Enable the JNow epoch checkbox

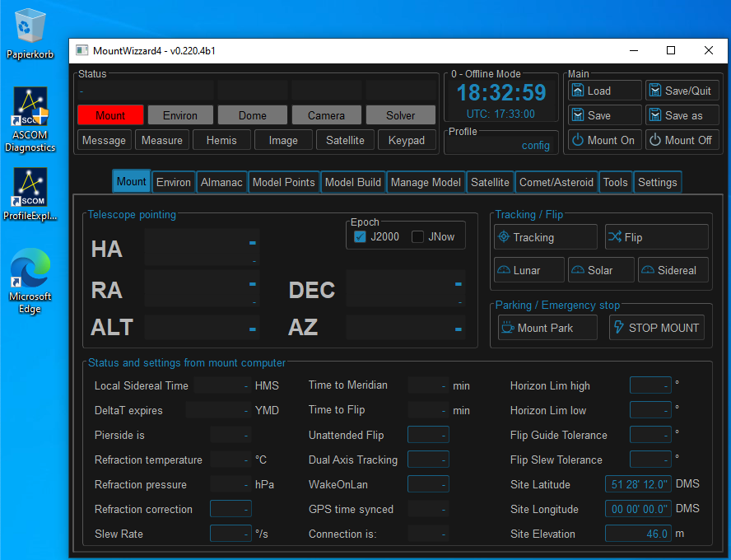click(417, 237)
